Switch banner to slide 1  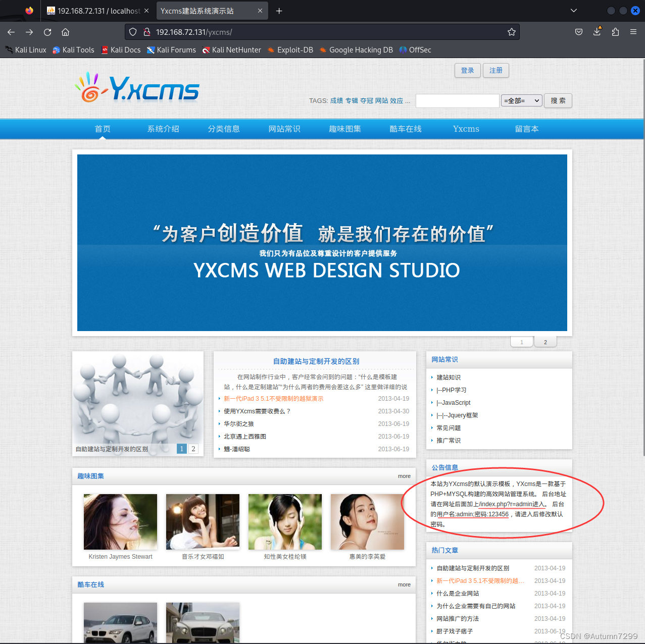[x=522, y=342]
